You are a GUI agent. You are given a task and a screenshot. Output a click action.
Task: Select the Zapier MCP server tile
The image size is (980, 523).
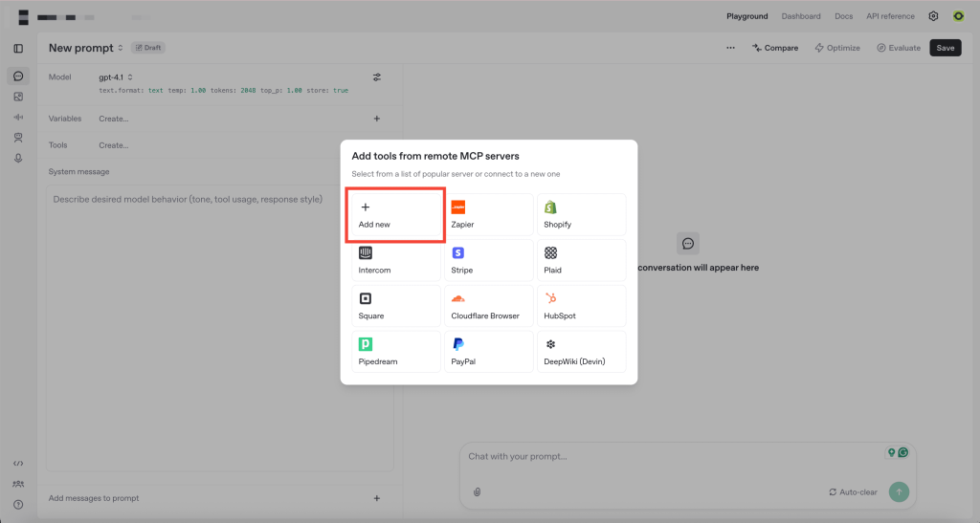pos(489,215)
